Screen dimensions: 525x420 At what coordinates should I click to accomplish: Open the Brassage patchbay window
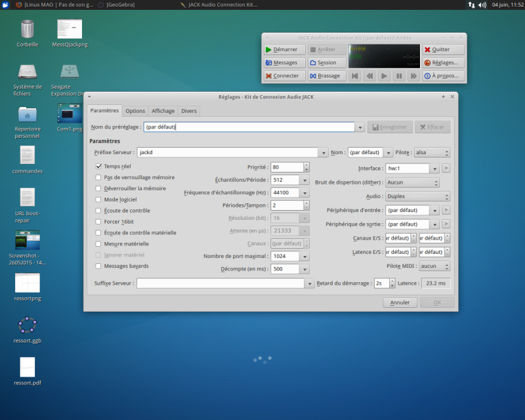coord(327,75)
